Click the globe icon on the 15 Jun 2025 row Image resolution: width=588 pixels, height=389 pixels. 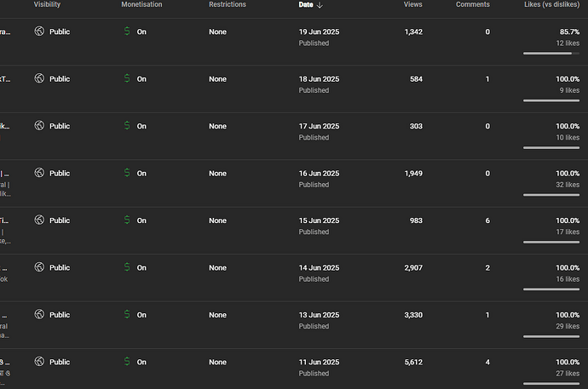click(39, 220)
